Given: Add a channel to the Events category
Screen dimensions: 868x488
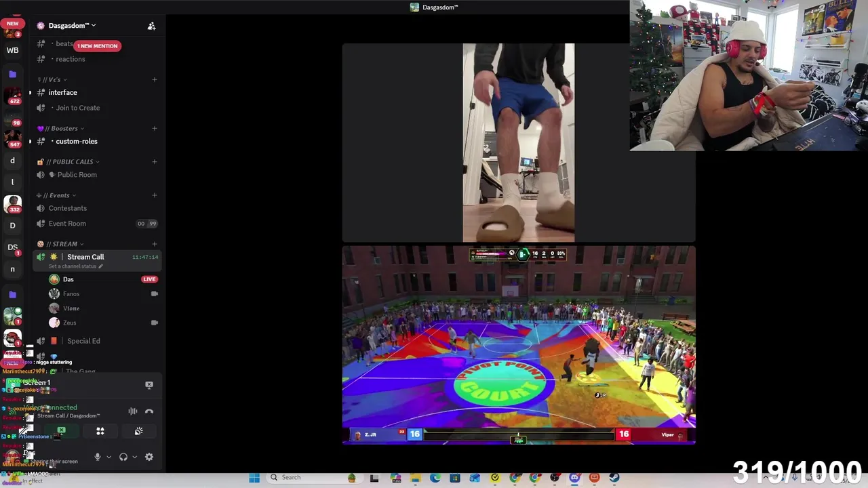Looking at the screenshot, I should [x=154, y=195].
